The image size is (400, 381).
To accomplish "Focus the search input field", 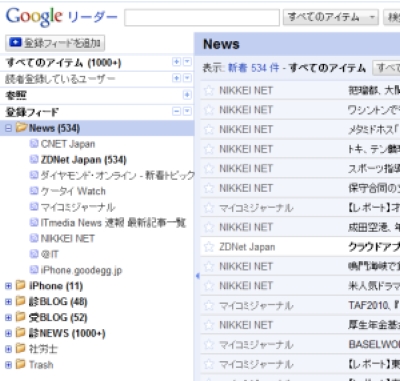I will tap(202, 17).
